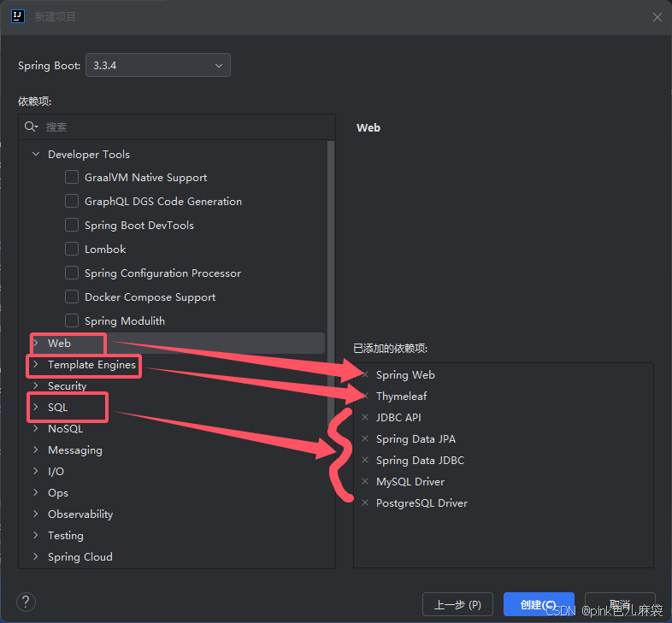Open the Spring Boot version dropdown
Screen dimensions: 672x623
point(158,65)
